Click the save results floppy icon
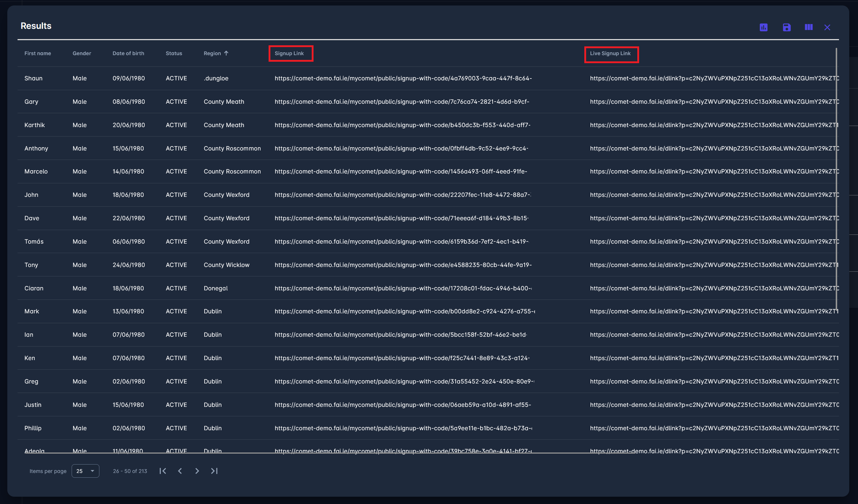 pyautogui.click(x=786, y=27)
